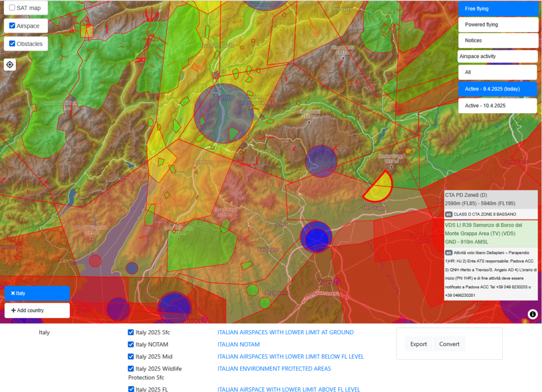The height and width of the screenshot is (392, 542).
Task: Uncheck Italy 2025 Wildlife Protection Sfc
Action: click(x=131, y=369)
